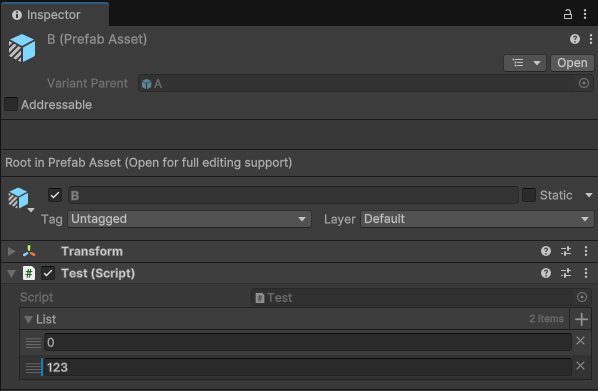Viewport: 598px width, 391px height.
Task: Remove the List element with value 123
Action: [580, 365]
